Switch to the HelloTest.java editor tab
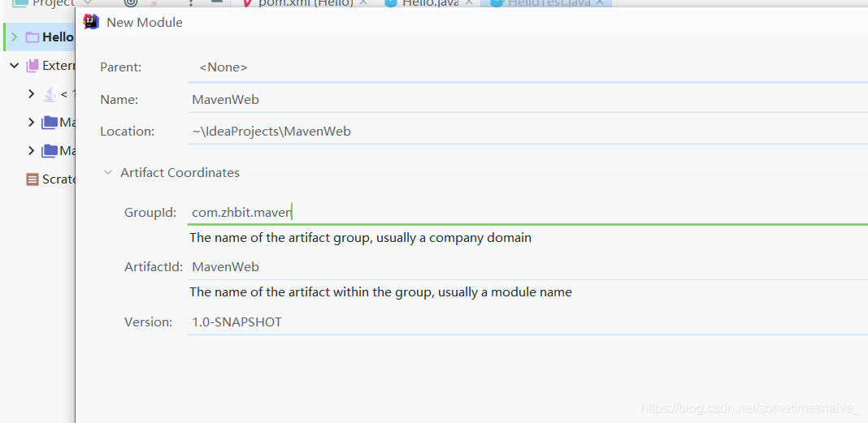This screenshot has height=423, width=868. [546, 2]
